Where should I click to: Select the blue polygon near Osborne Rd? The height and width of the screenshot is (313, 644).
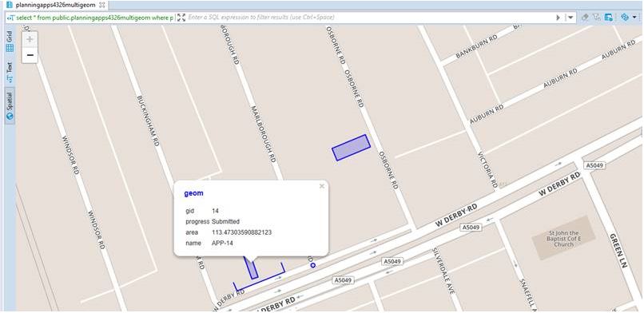tap(351, 148)
